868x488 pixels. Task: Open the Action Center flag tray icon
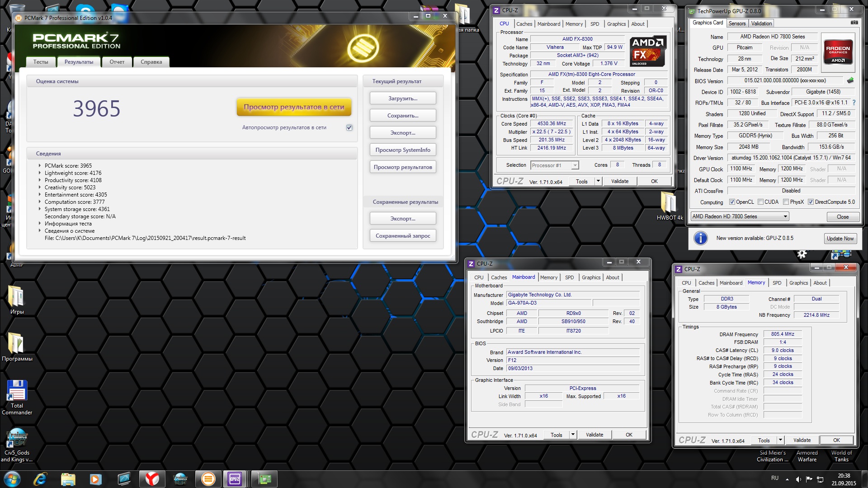[809, 479]
